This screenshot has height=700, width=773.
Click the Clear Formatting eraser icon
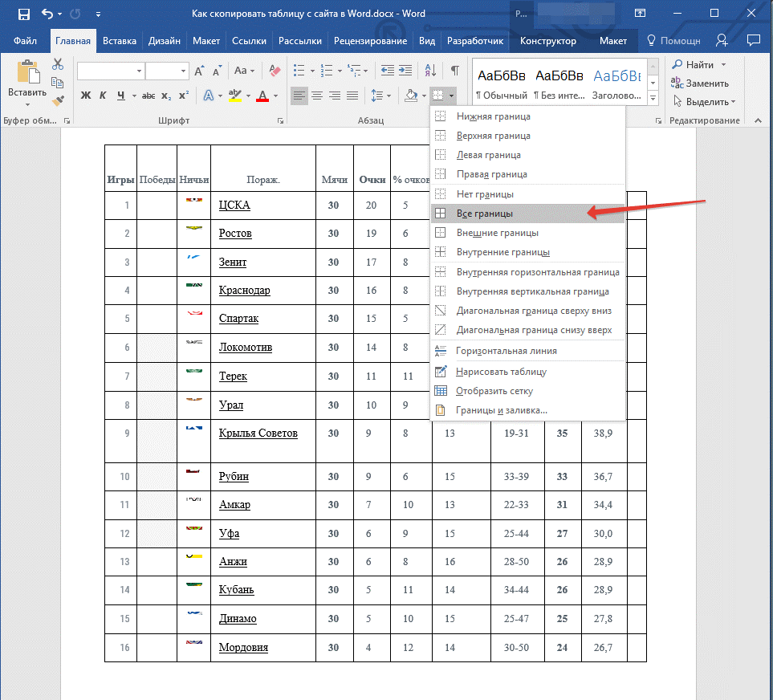[276, 71]
